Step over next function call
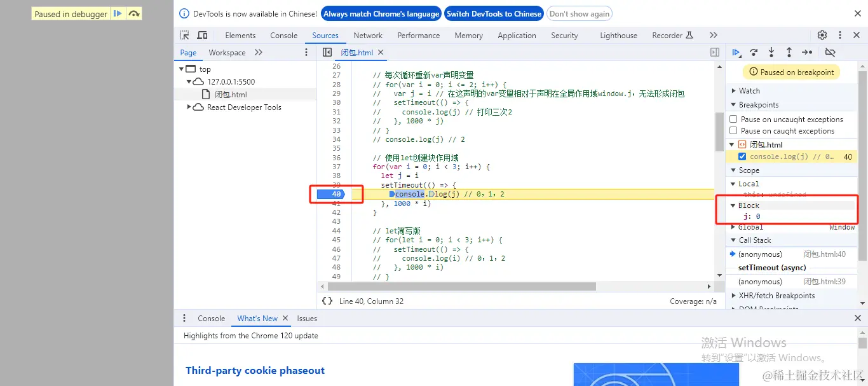 [x=754, y=53]
